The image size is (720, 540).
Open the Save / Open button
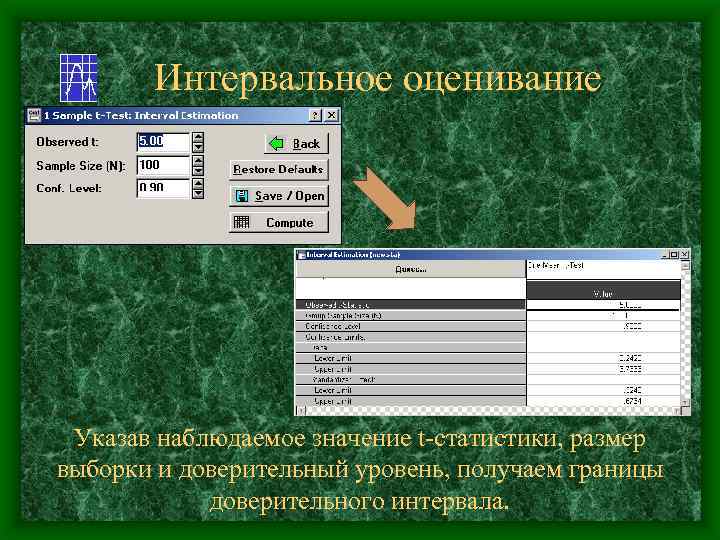[279, 196]
